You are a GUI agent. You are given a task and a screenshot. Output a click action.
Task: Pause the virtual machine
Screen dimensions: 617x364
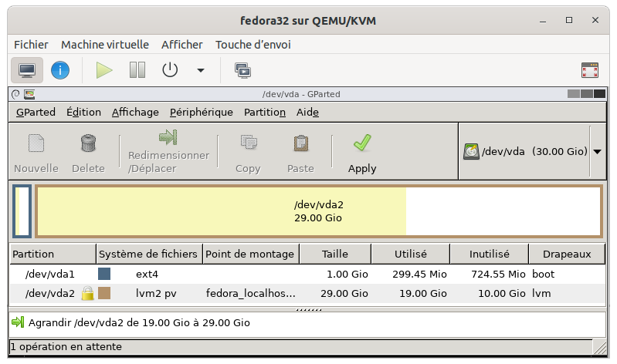click(137, 70)
